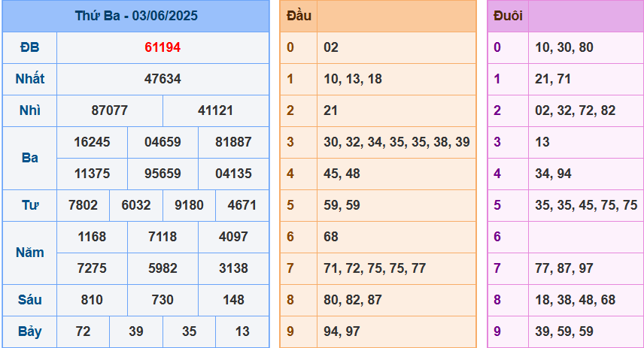
Task: Click the Ba result 04659
Action: 163,142
